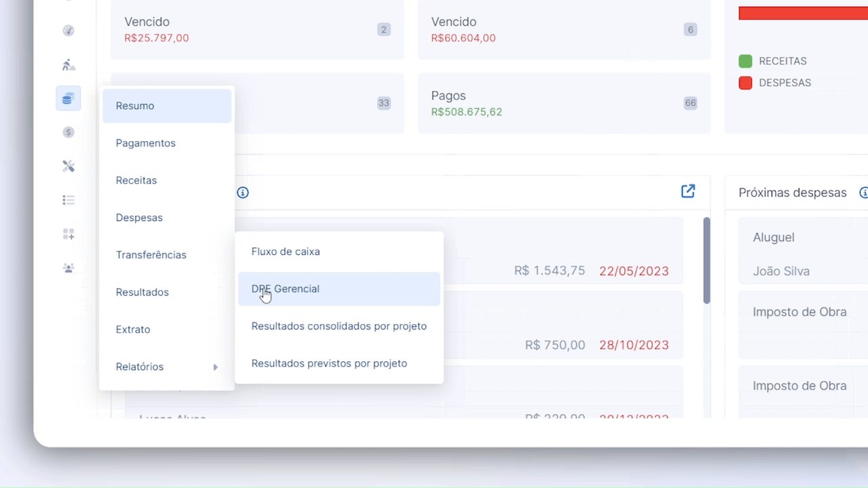Open the dashboard gauge icon in sidebar
The height and width of the screenshot is (488, 868).
pos(68,30)
